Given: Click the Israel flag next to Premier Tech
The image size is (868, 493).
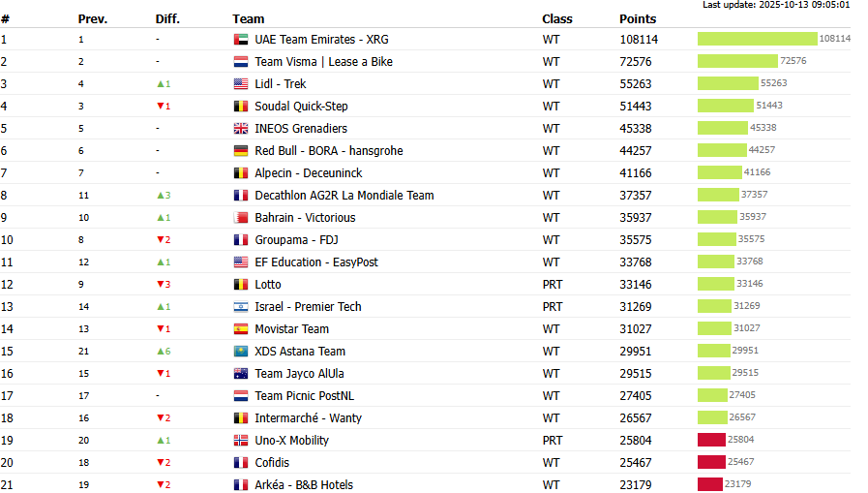Looking at the screenshot, I should click(x=241, y=307).
